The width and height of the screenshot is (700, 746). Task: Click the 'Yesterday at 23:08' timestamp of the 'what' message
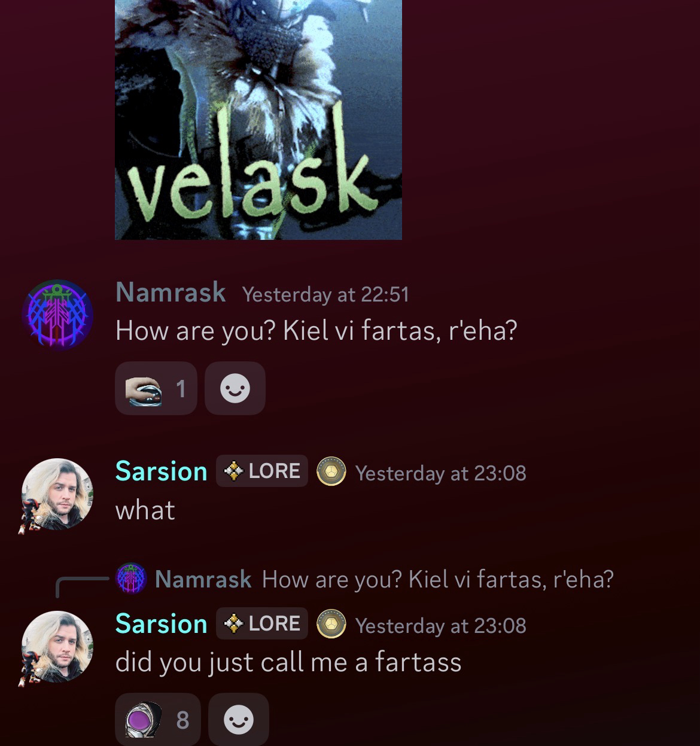tap(441, 473)
